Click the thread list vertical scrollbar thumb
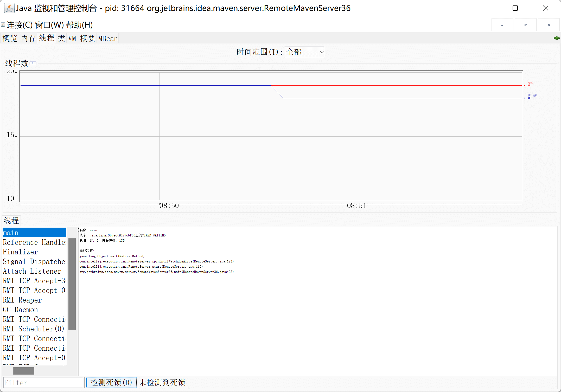 72,284
